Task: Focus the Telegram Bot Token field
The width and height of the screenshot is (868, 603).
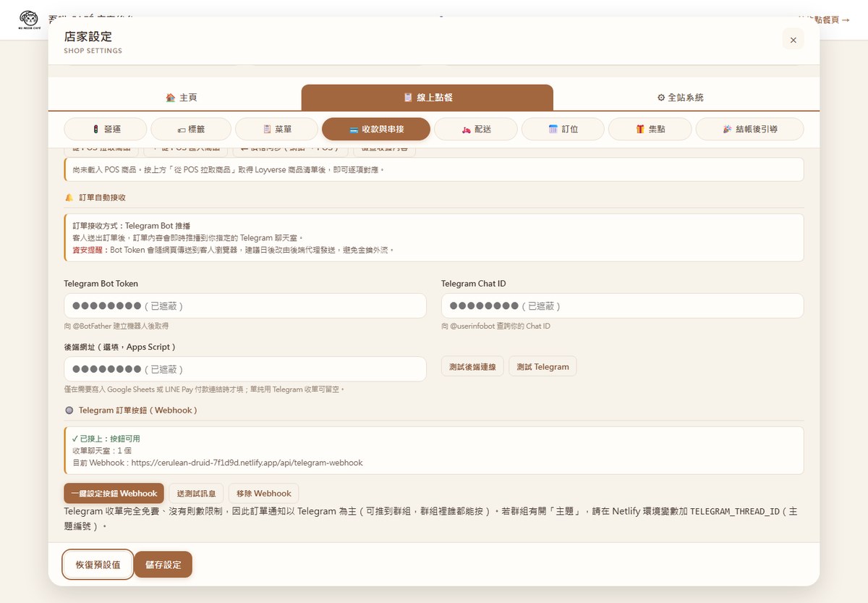Action: click(x=245, y=305)
